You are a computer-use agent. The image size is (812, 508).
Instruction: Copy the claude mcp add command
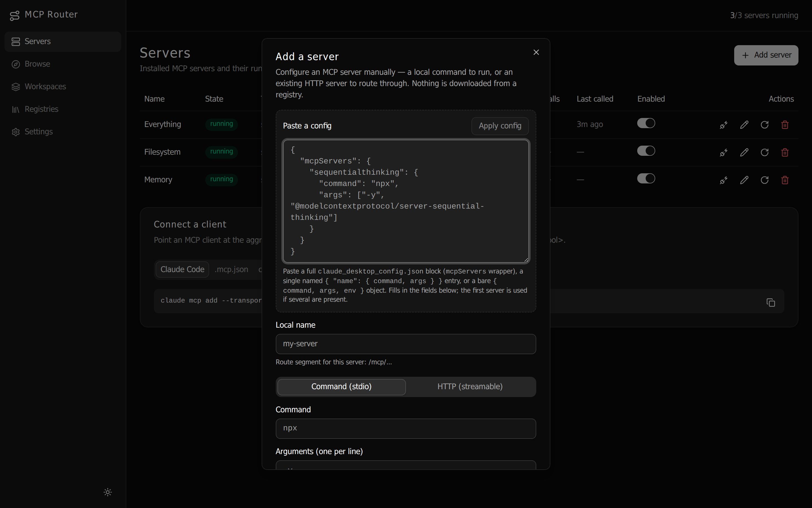771,303
